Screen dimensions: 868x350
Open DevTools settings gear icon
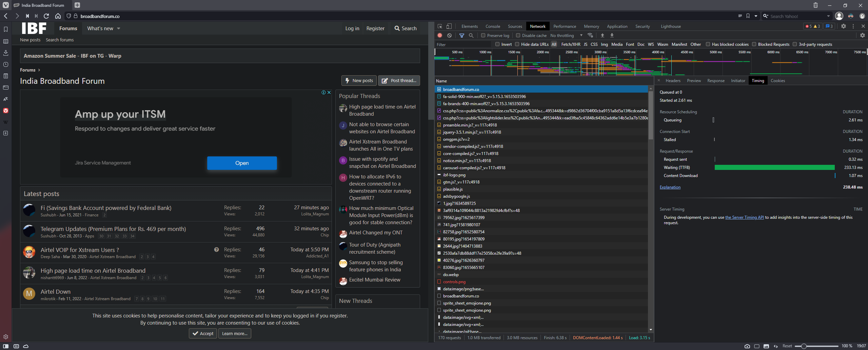pyautogui.click(x=843, y=26)
